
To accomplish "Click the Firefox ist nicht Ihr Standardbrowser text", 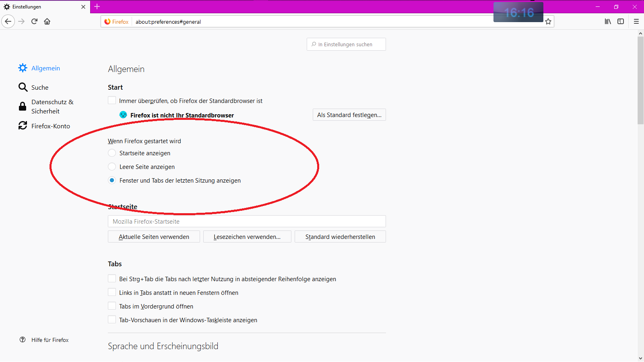I will pos(182,115).
